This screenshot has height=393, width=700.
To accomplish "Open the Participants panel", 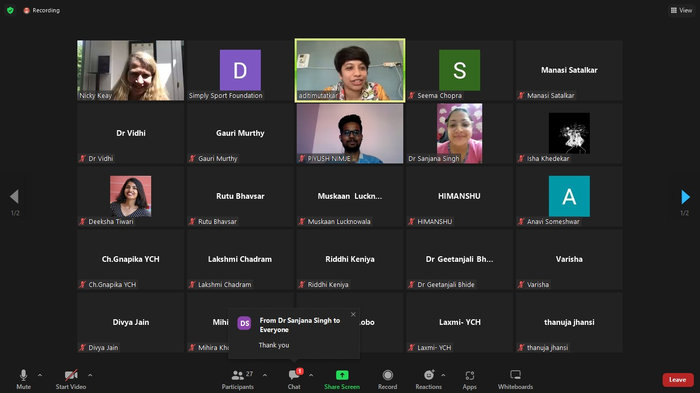I will click(238, 379).
